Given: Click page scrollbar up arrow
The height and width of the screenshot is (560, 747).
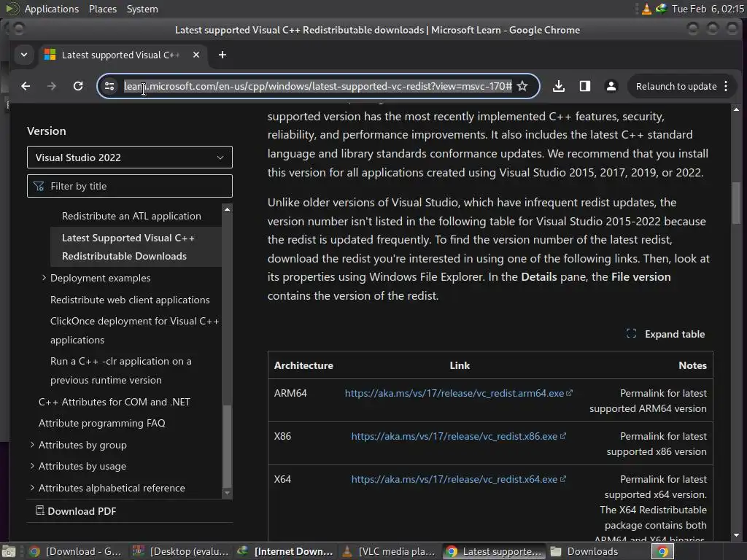Looking at the screenshot, I should [x=737, y=110].
